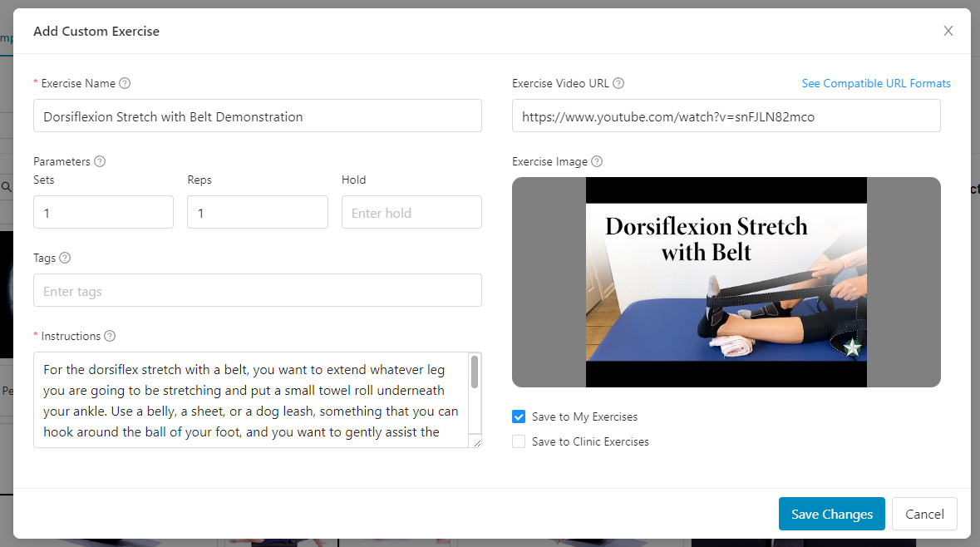Click the Reps input field
The width and height of the screenshot is (980, 547).
(x=257, y=212)
